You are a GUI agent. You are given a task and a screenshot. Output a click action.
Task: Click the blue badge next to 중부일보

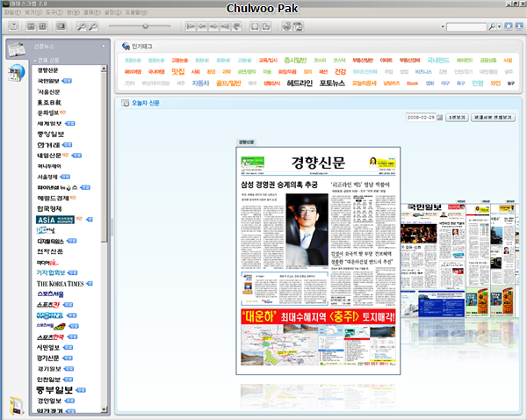[x=81, y=390]
